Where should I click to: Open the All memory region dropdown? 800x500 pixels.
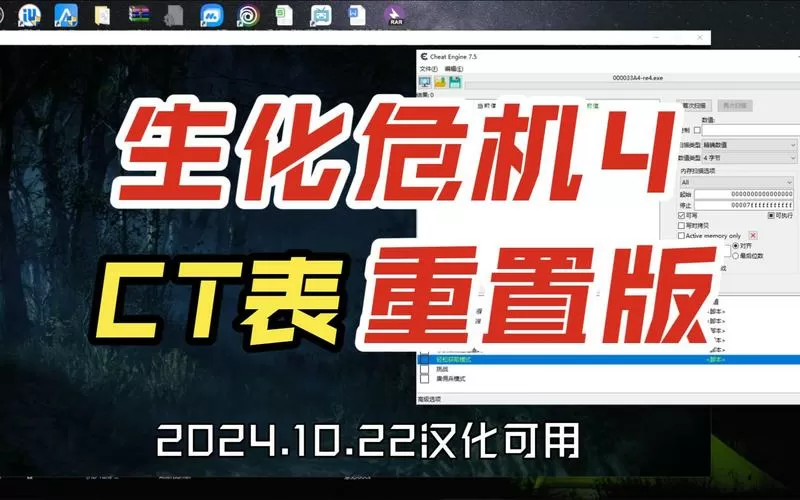(x=736, y=182)
